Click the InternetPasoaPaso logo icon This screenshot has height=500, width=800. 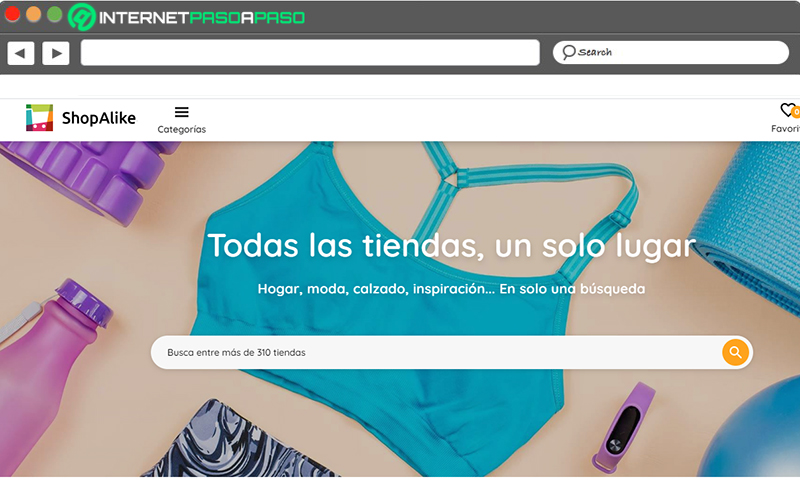82,17
